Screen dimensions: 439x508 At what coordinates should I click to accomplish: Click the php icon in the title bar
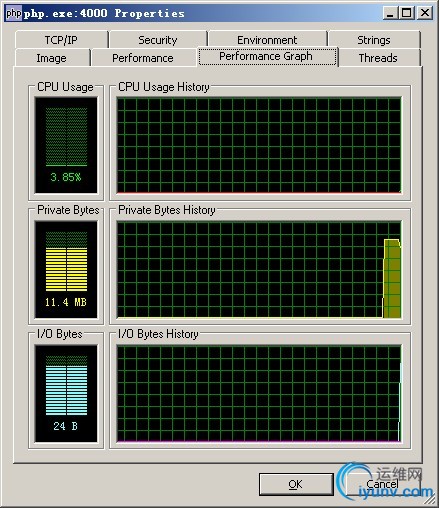14,13
